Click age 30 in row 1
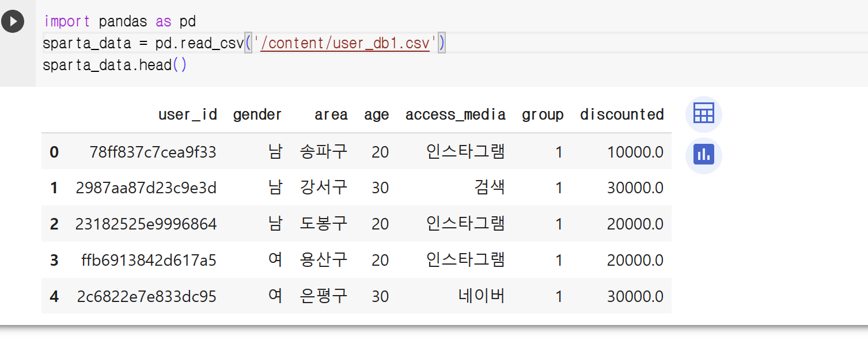868x348 pixels. click(380, 188)
